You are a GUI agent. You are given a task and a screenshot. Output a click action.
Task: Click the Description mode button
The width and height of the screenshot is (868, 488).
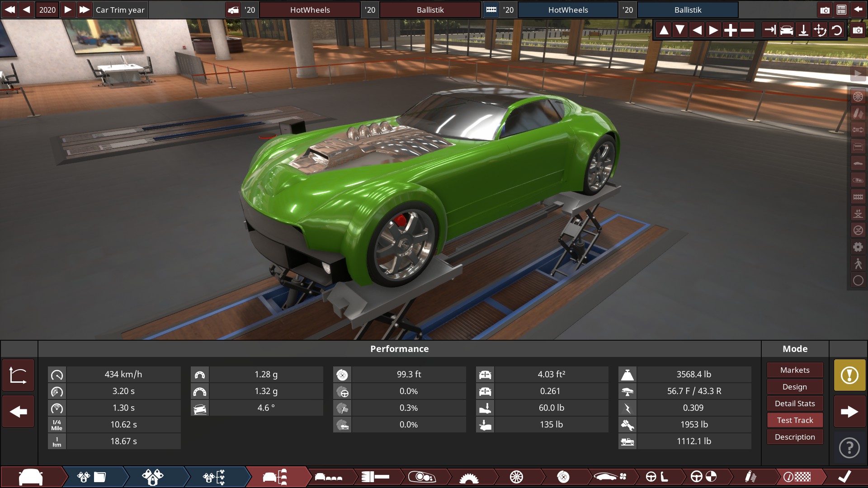(795, 437)
